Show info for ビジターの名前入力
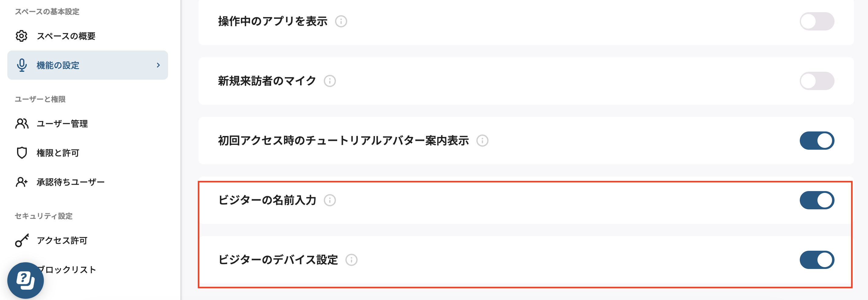 pos(330,200)
